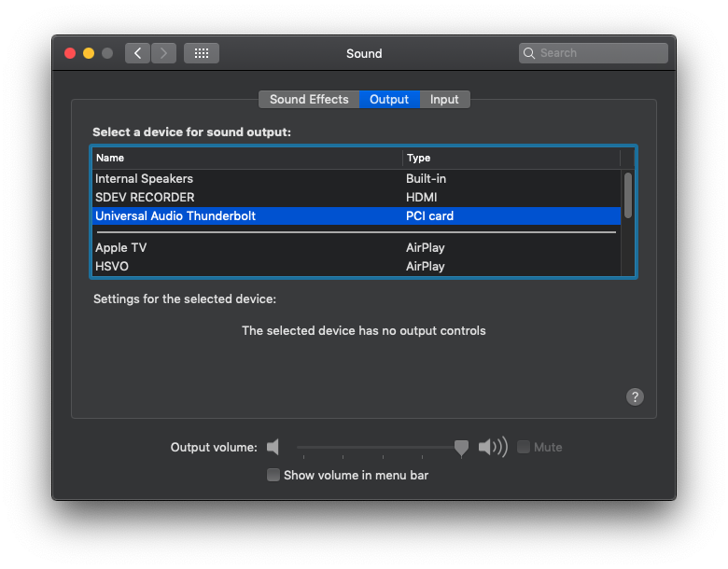Image resolution: width=728 pixels, height=569 pixels.
Task: Go forward with the right chevron button
Action: [x=163, y=53]
